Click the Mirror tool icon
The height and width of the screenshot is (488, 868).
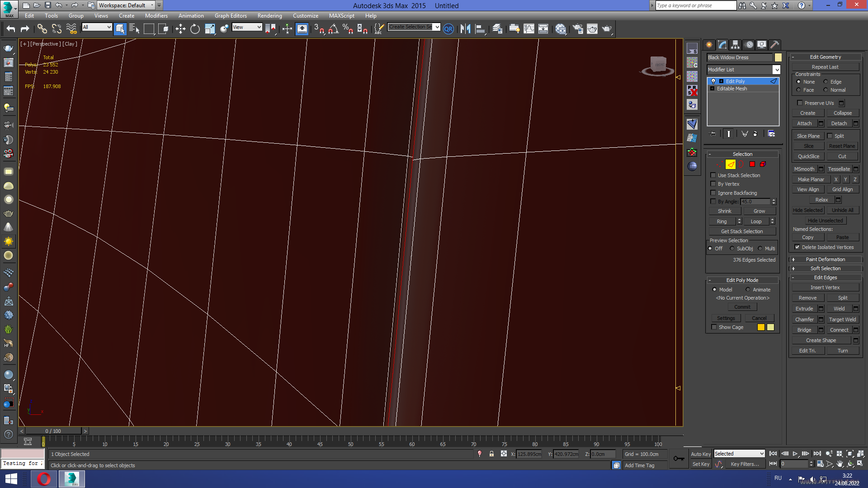(465, 29)
